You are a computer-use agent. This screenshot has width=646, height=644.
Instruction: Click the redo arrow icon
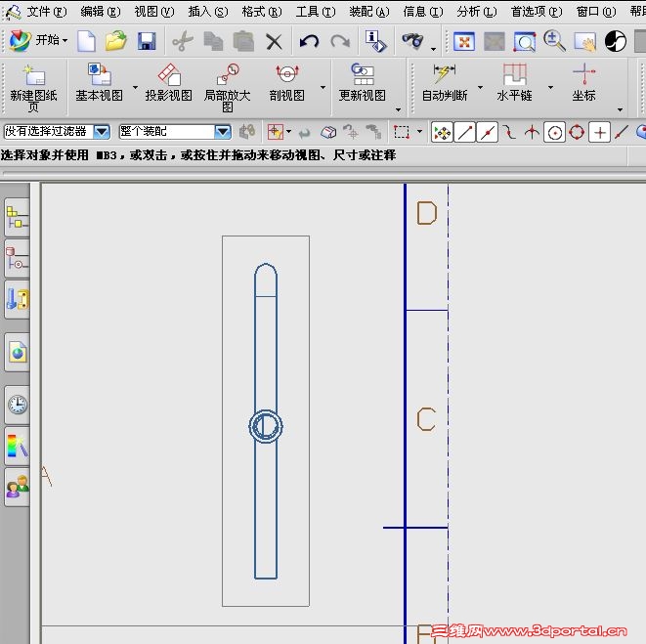coord(340,41)
